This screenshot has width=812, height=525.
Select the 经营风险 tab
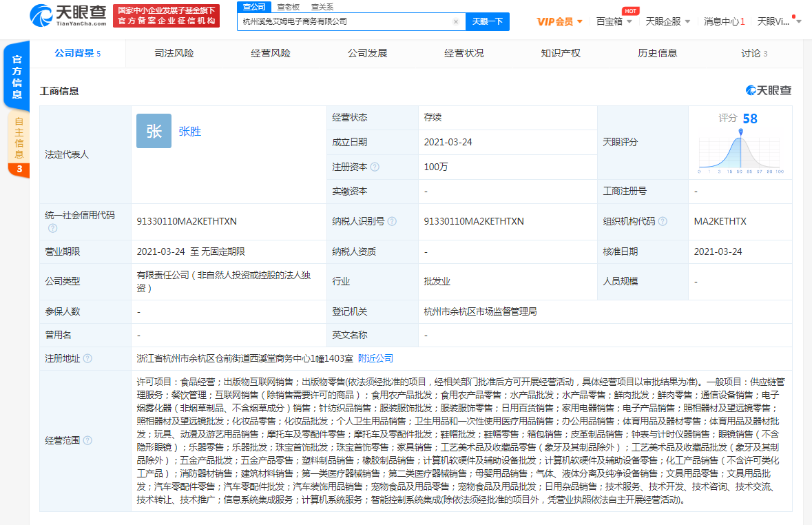pyautogui.click(x=271, y=53)
